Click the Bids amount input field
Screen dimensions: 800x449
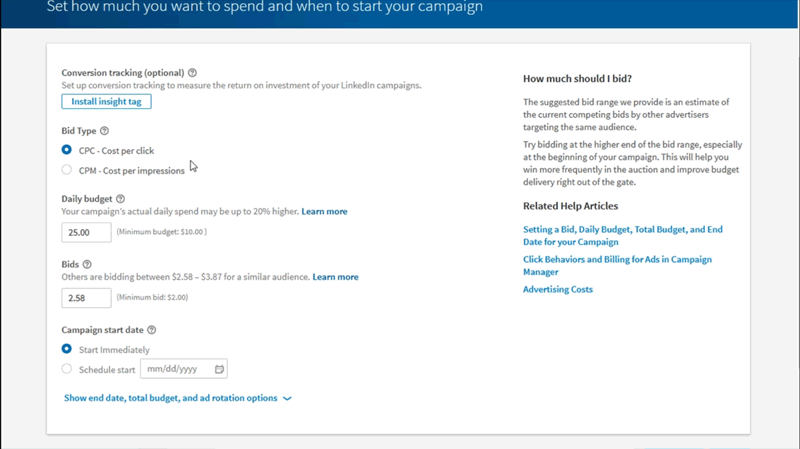point(86,298)
